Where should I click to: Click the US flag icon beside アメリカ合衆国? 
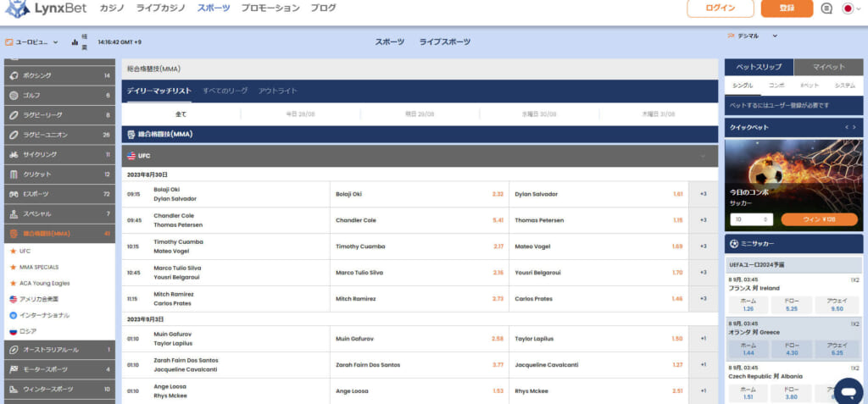coord(14,299)
